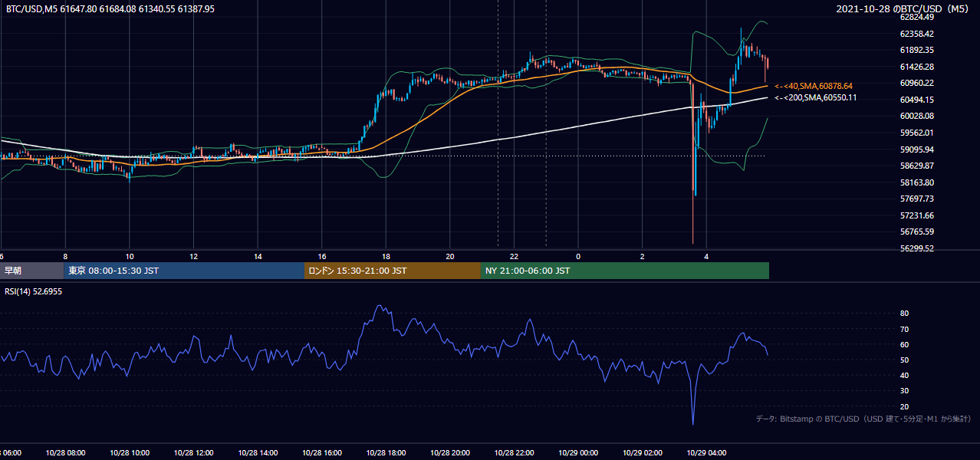Click hour label 12 under the price chart

pos(193,256)
